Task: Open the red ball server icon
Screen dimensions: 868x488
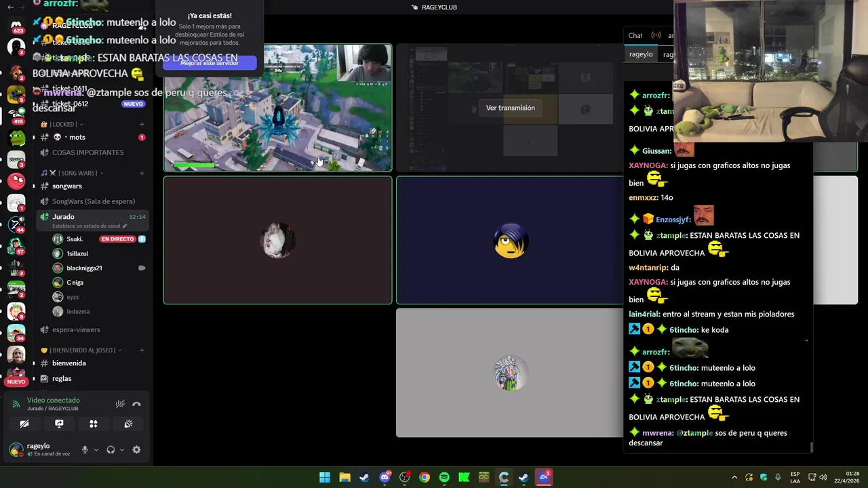Action: tap(16, 182)
